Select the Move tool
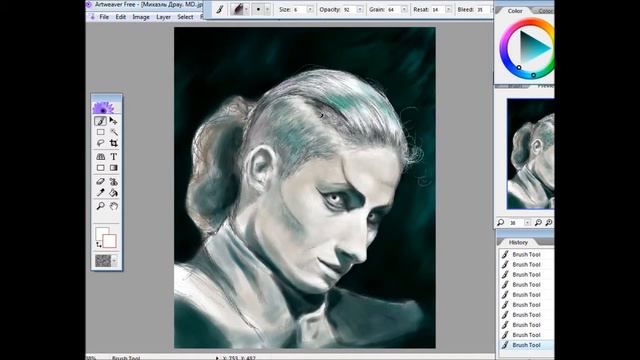This screenshot has width=640, height=360. [113, 121]
